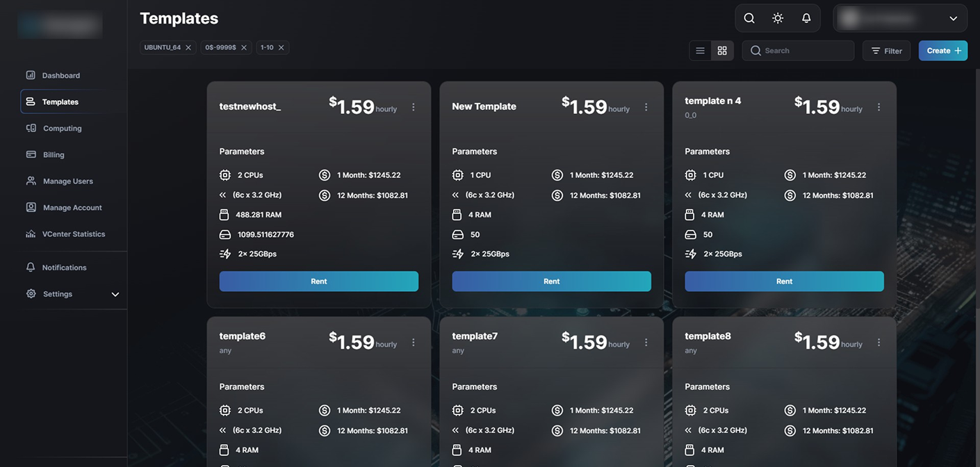Click the template7 card title

[475, 336]
